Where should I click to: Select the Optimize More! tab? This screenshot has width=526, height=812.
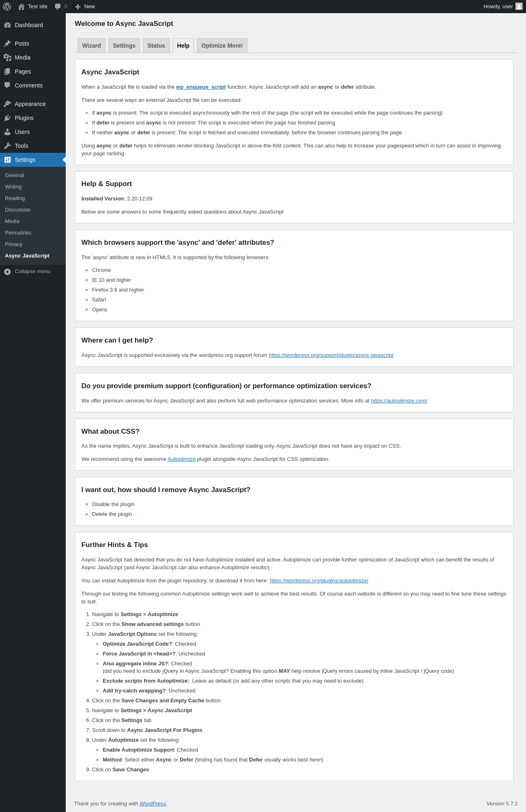pyautogui.click(x=222, y=46)
